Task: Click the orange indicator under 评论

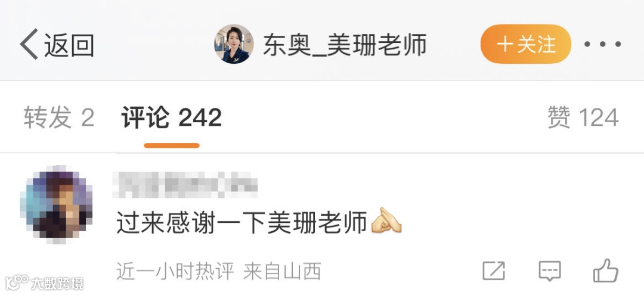Action: 172,145
